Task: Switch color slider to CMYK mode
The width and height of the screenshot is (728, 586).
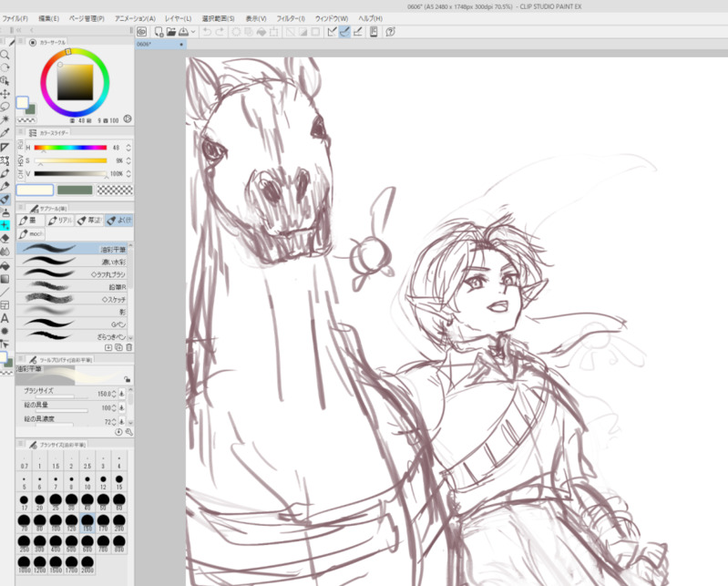Action: tap(20, 175)
